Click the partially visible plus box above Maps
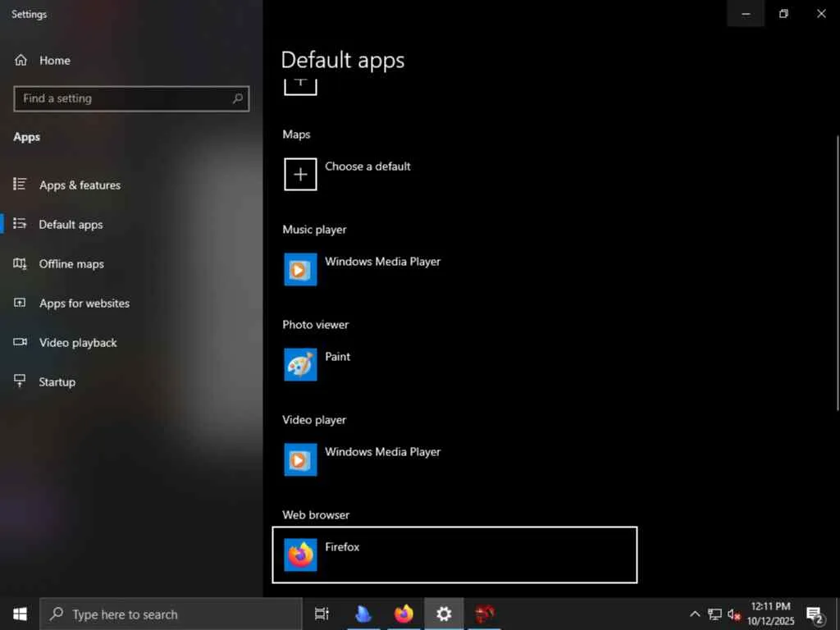The width and height of the screenshot is (840, 630). pos(300,87)
